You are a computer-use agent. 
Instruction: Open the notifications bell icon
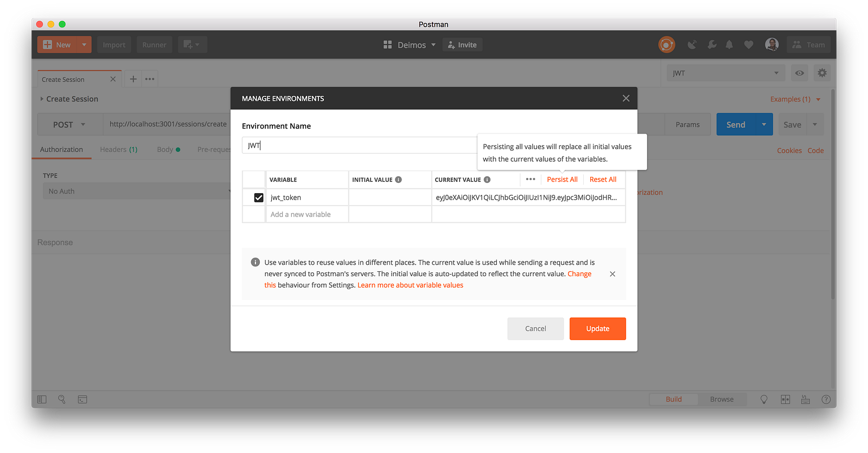pyautogui.click(x=729, y=44)
